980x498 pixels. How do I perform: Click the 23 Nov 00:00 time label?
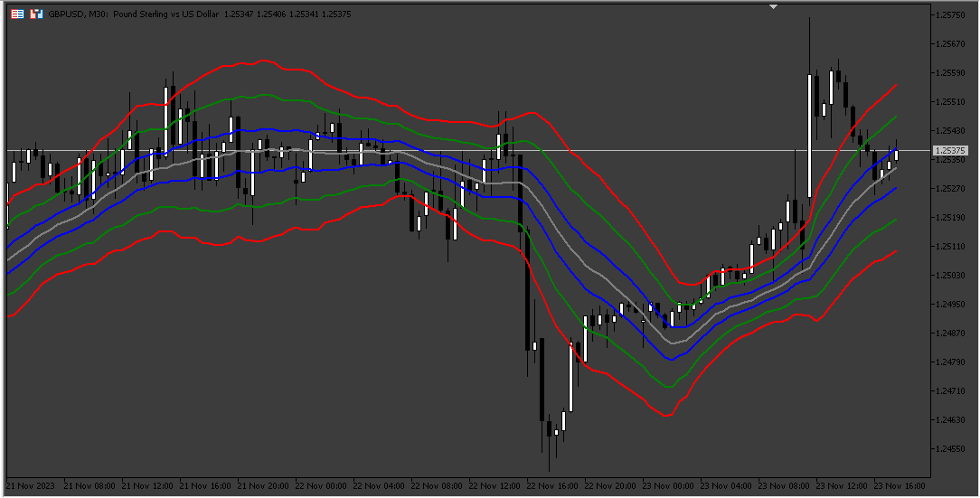click(667, 486)
